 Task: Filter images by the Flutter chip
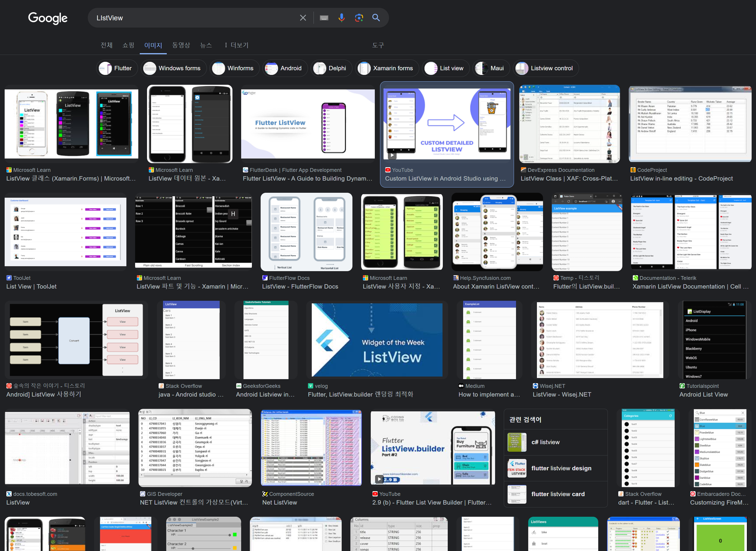coord(117,68)
